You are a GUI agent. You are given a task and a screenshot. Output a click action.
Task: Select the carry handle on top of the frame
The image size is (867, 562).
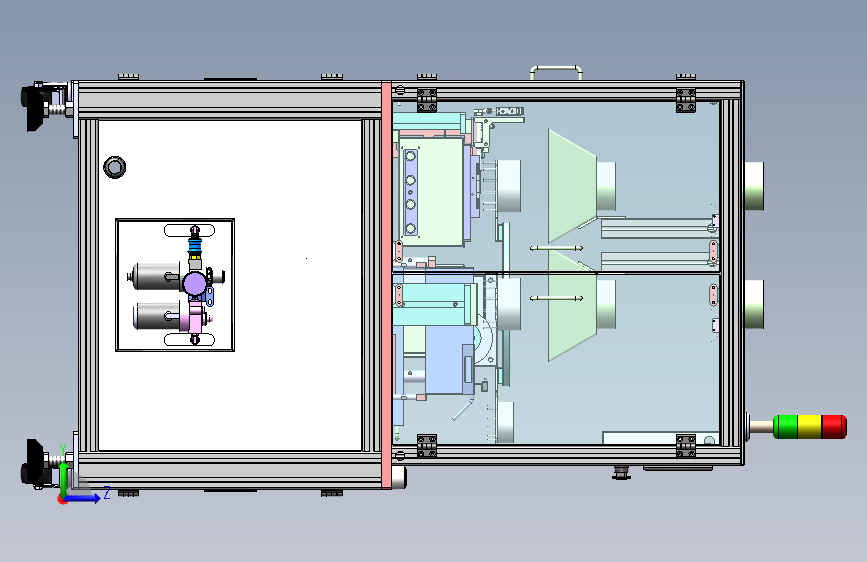[556, 72]
